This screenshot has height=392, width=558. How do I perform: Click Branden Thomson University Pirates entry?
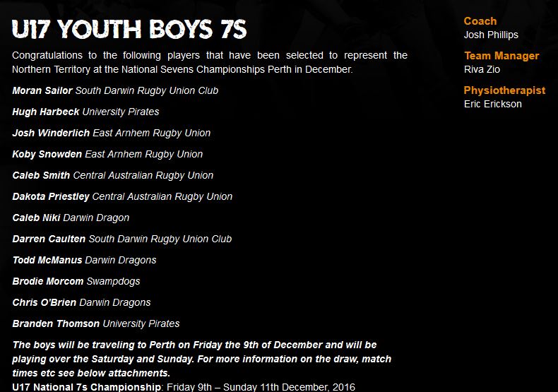click(96, 323)
